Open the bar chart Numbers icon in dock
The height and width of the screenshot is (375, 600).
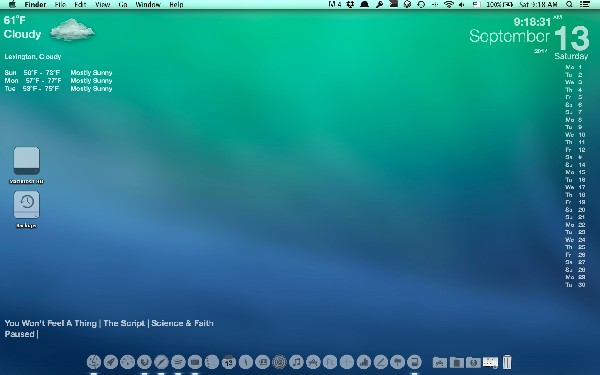364,362
